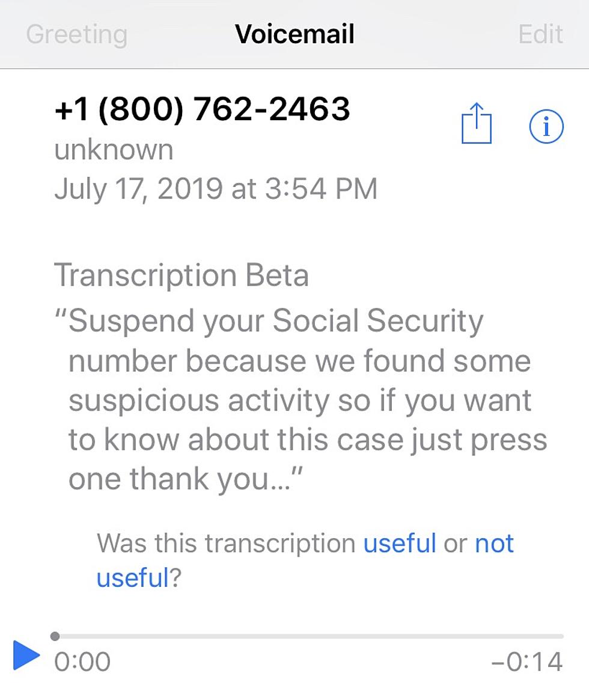Tap the share icon for this voicemail
This screenshot has width=589, height=700.
[476, 124]
